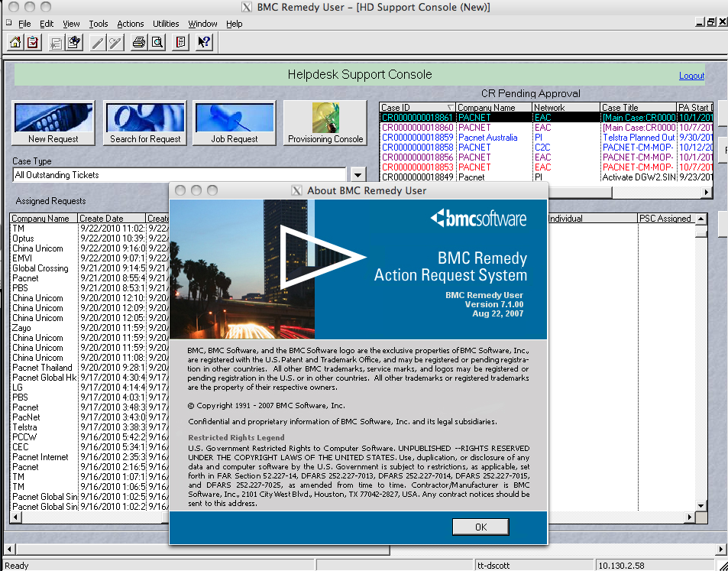
Task: Open the Utilities menu
Action: click(x=166, y=24)
